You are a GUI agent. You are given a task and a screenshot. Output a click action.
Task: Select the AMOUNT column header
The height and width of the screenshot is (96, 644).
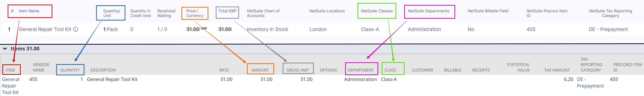click(x=260, y=70)
